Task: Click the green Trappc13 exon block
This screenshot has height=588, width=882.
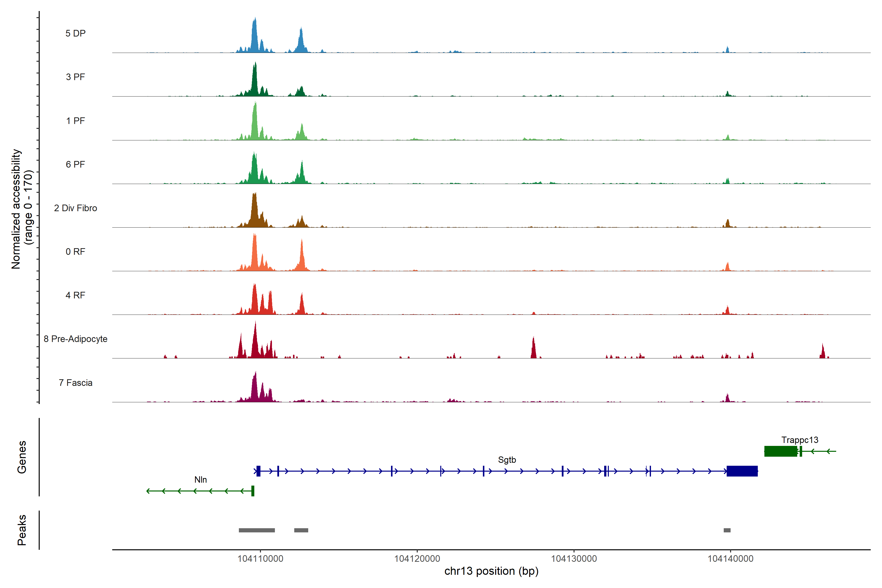Action: coord(780,451)
